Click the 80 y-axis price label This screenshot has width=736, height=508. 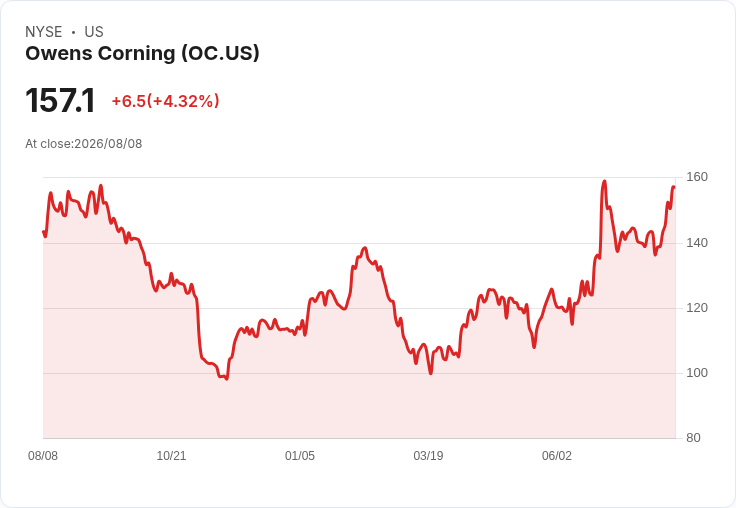(x=693, y=438)
